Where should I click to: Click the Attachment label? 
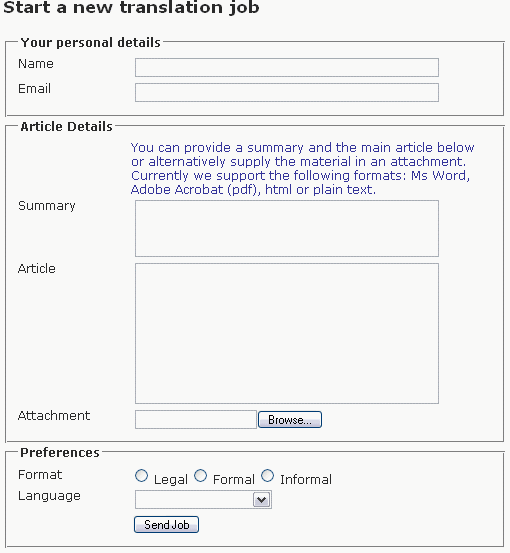(54, 415)
